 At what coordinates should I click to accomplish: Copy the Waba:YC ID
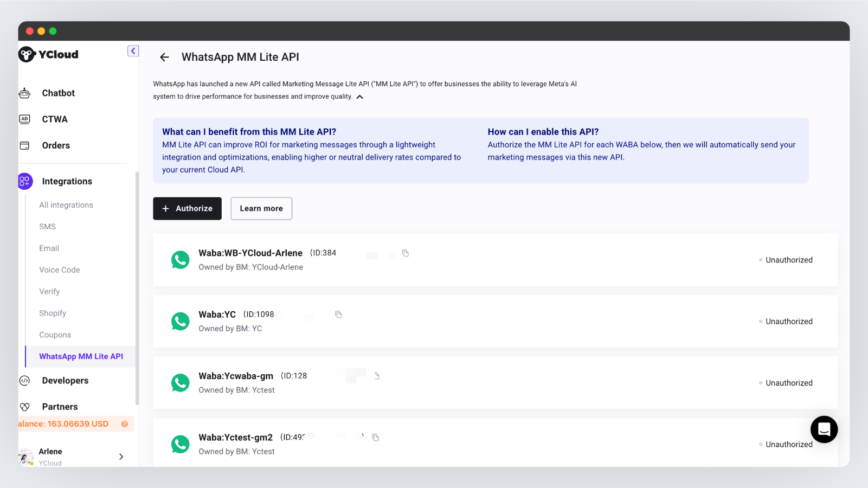point(338,314)
